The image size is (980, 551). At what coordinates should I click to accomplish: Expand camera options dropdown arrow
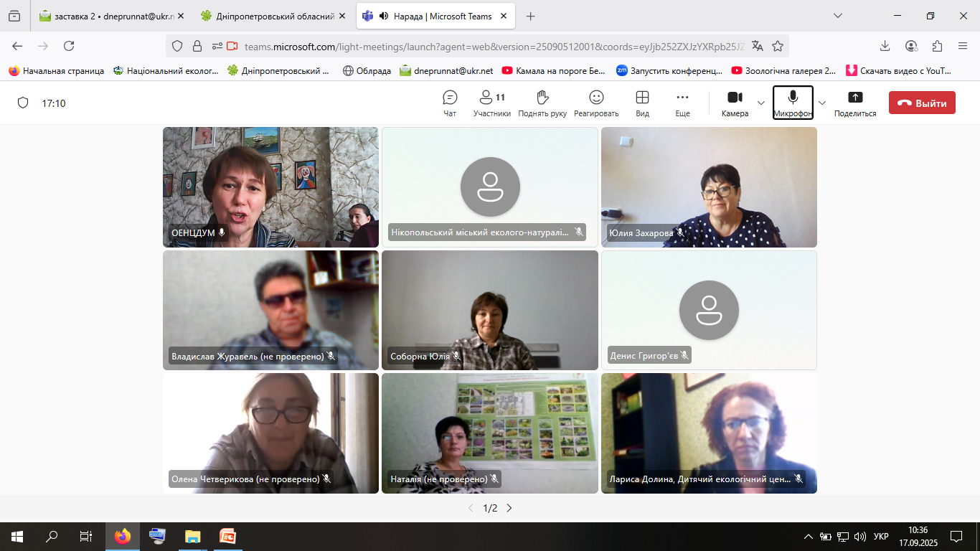pyautogui.click(x=762, y=103)
